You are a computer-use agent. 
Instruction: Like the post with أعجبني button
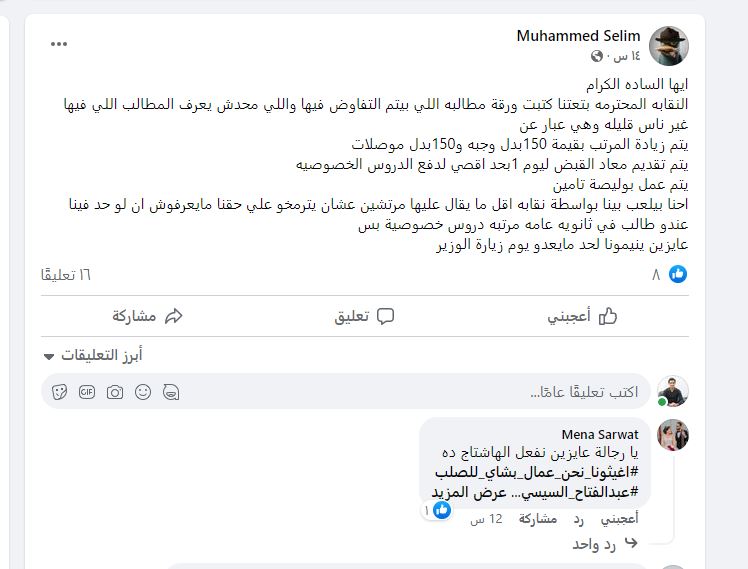pos(582,316)
